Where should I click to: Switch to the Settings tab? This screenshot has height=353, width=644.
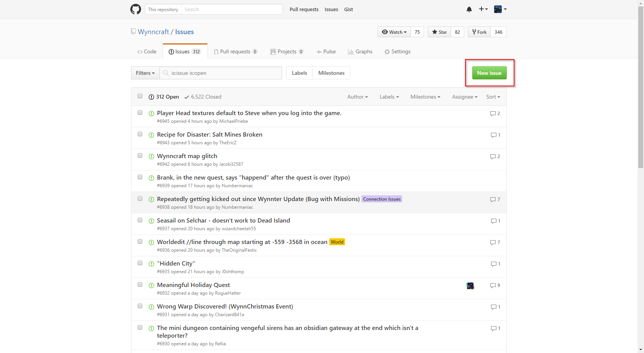(x=398, y=51)
